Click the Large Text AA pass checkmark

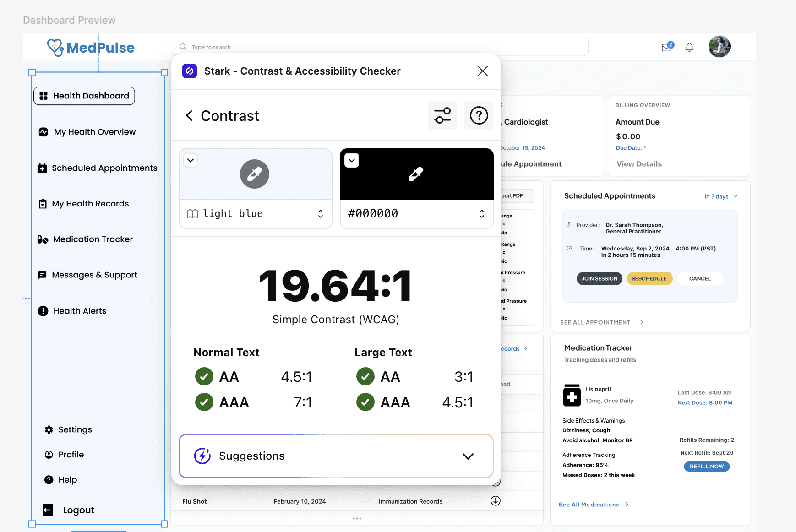click(365, 377)
